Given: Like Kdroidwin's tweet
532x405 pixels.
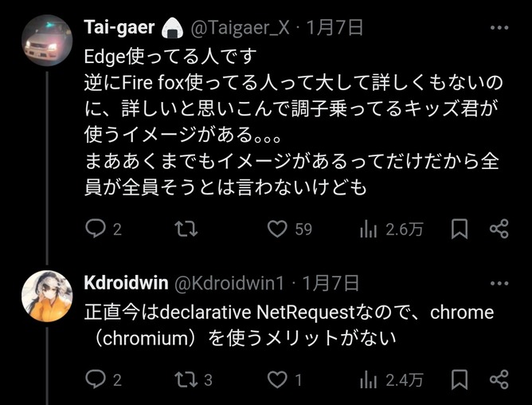Looking at the screenshot, I should coord(276,379).
